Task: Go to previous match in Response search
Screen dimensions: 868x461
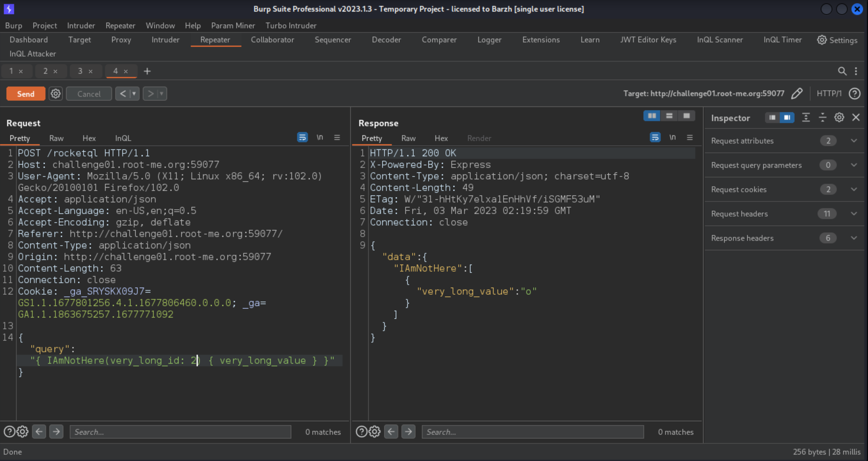Action: (391, 431)
